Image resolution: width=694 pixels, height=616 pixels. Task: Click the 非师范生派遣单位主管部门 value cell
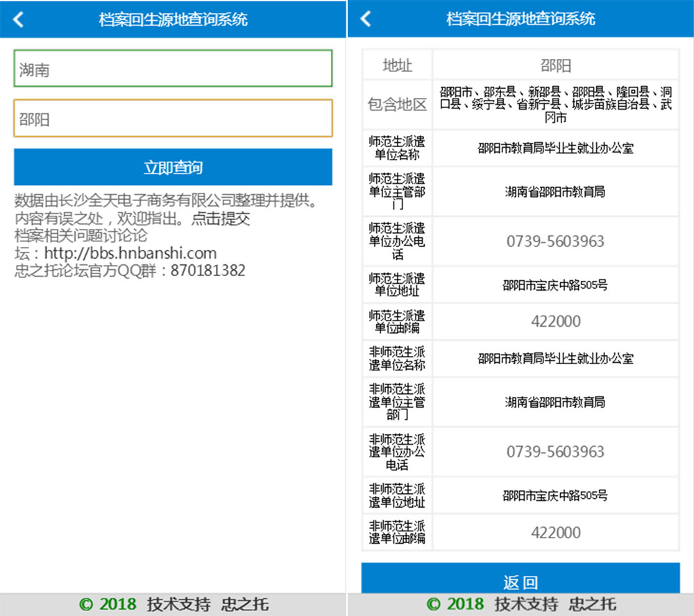point(555,402)
